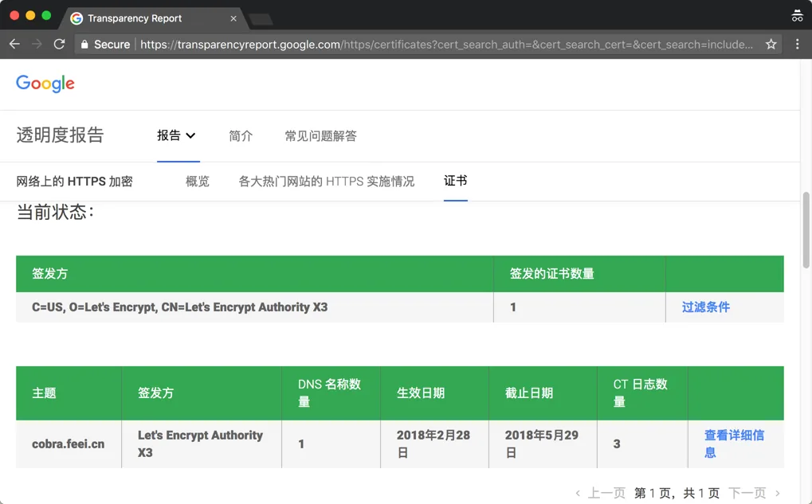The image size is (812, 504).
Task: Expand the 报告 dropdown menu
Action: coord(177,135)
